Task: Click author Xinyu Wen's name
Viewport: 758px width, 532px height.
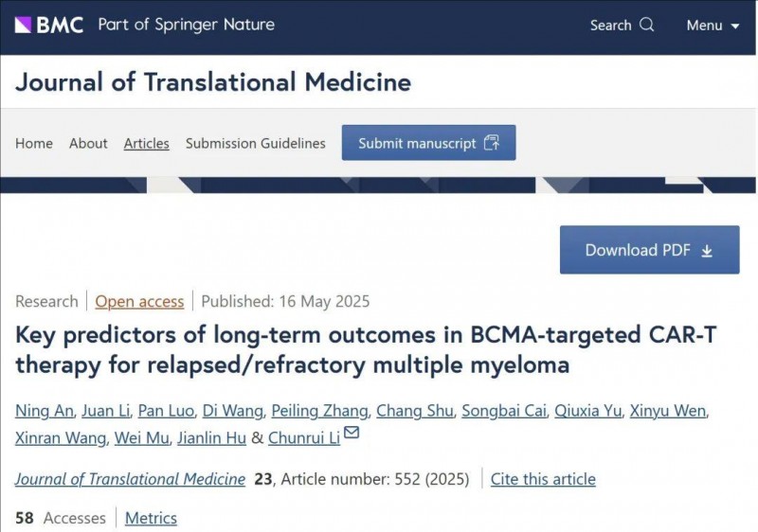Action: pyautogui.click(x=676, y=410)
